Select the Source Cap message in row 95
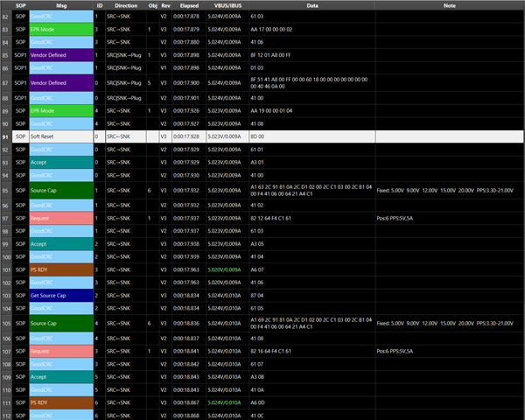The width and height of the screenshot is (525, 420). coord(61,191)
